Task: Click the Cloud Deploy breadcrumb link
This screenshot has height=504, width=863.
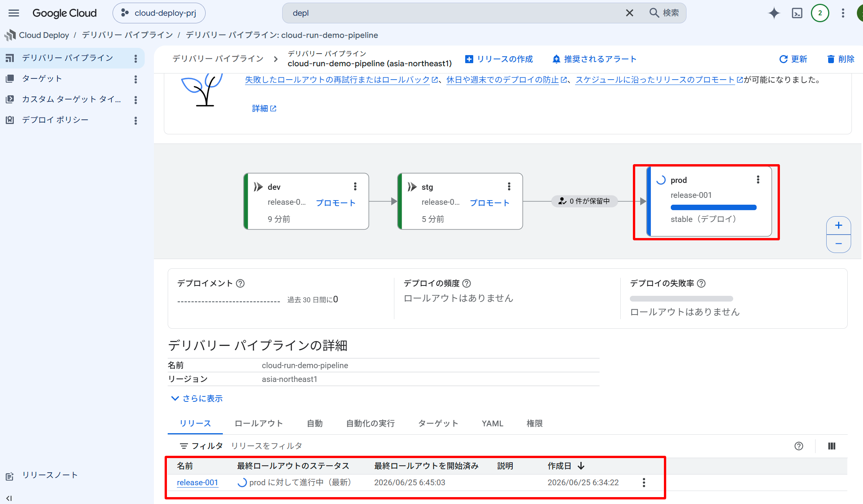Action: pos(44,35)
